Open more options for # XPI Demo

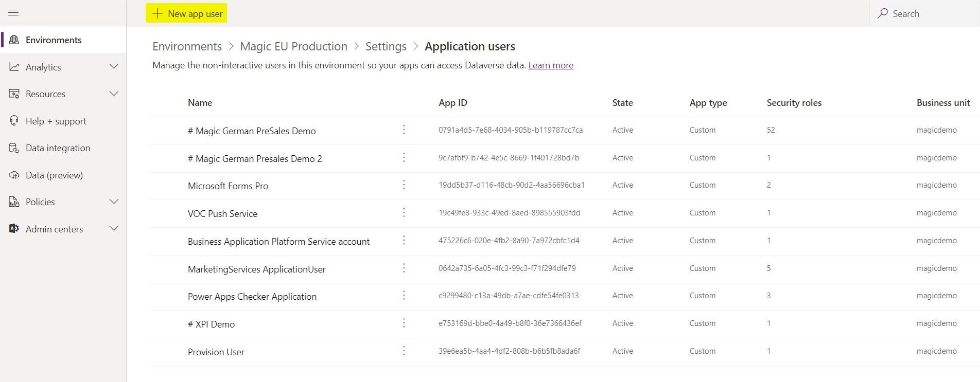(x=404, y=323)
